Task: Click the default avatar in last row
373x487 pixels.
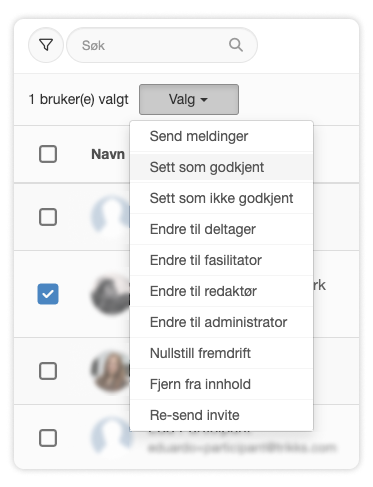Action: [x=110, y=437]
